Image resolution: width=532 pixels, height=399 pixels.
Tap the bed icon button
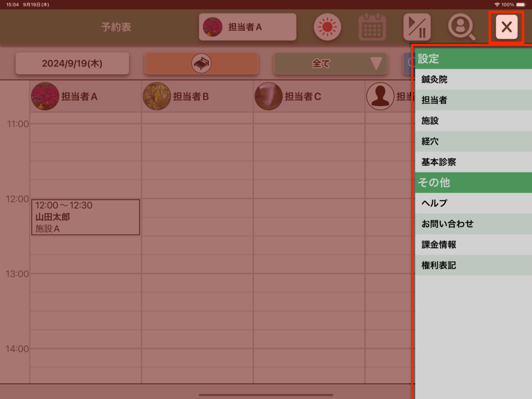click(x=201, y=64)
